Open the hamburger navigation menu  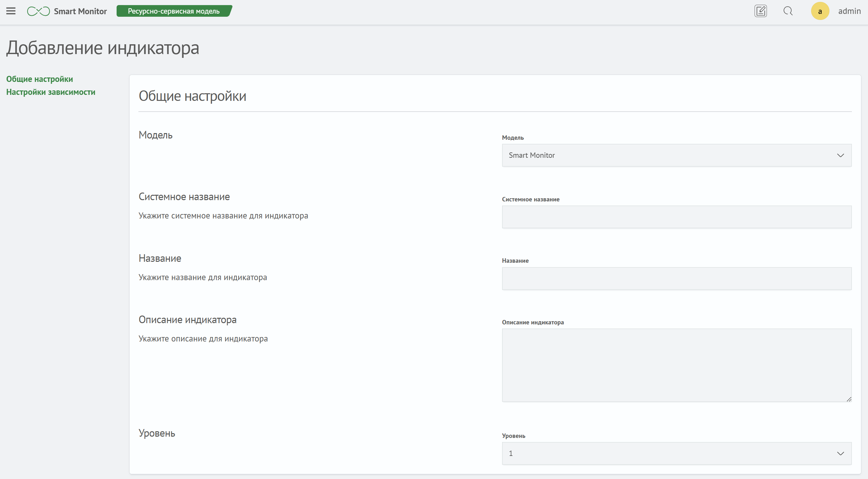(11, 11)
